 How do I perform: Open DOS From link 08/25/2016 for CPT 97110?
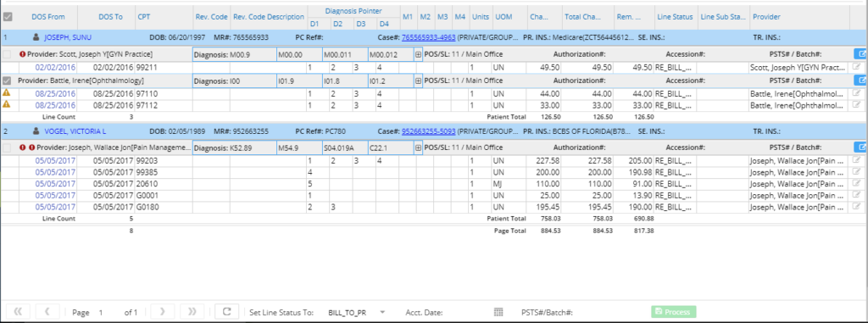(55, 94)
